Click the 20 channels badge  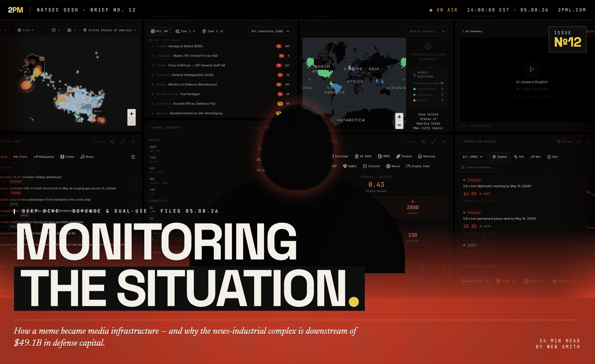(473, 31)
